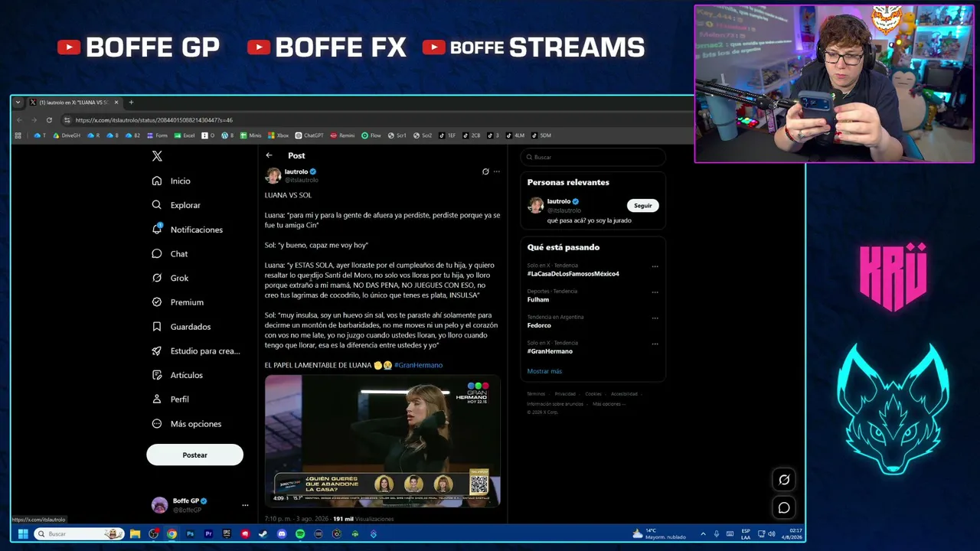980x551 pixels.
Task: Open Grok in the X sidebar
Action: click(x=170, y=278)
